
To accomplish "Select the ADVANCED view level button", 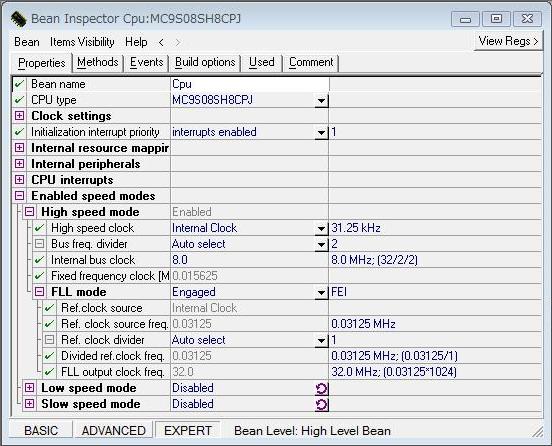I will tap(113, 431).
